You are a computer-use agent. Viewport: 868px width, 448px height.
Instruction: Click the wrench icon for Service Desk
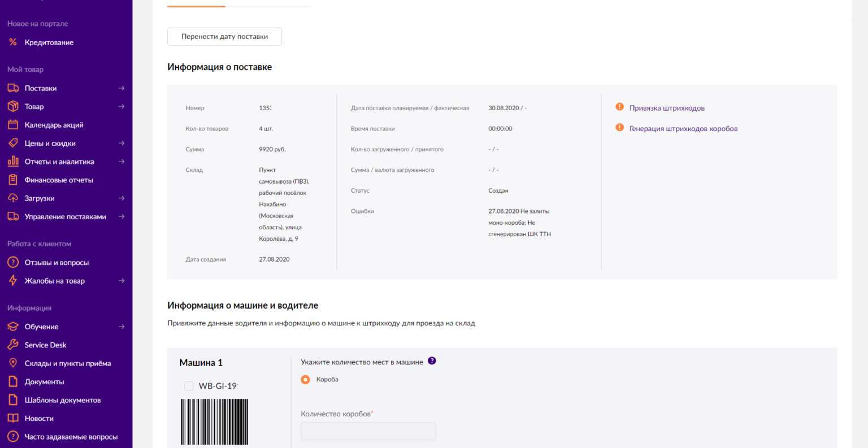[13, 345]
